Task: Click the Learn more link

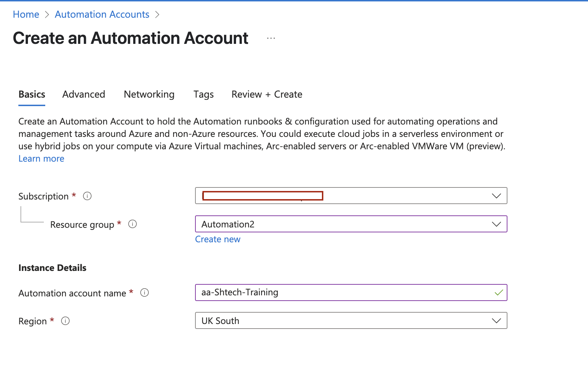Action: pyautogui.click(x=41, y=158)
